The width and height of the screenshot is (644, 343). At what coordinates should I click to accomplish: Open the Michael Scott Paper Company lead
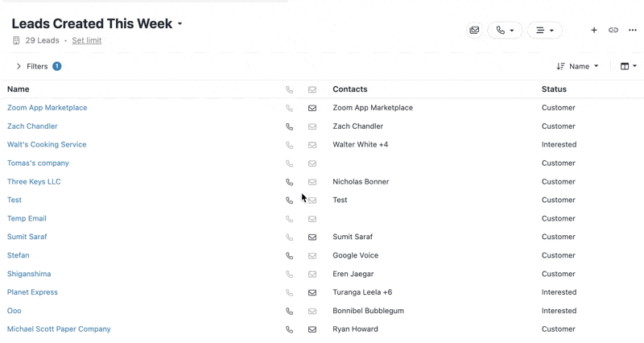59,329
